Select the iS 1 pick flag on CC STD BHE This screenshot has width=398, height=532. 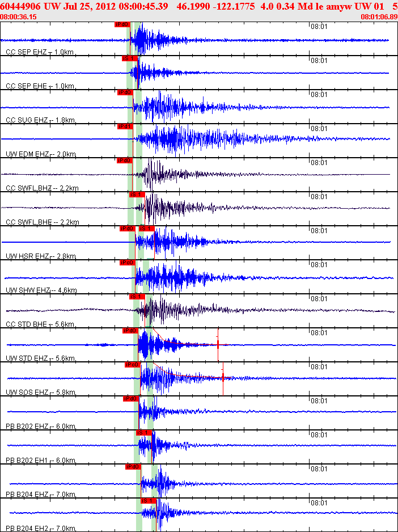[x=137, y=297]
